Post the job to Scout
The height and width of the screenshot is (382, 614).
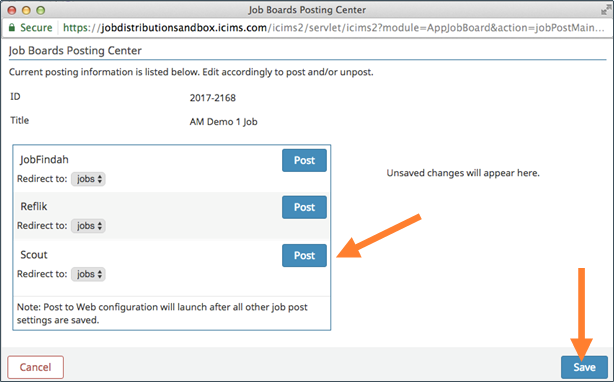point(304,256)
